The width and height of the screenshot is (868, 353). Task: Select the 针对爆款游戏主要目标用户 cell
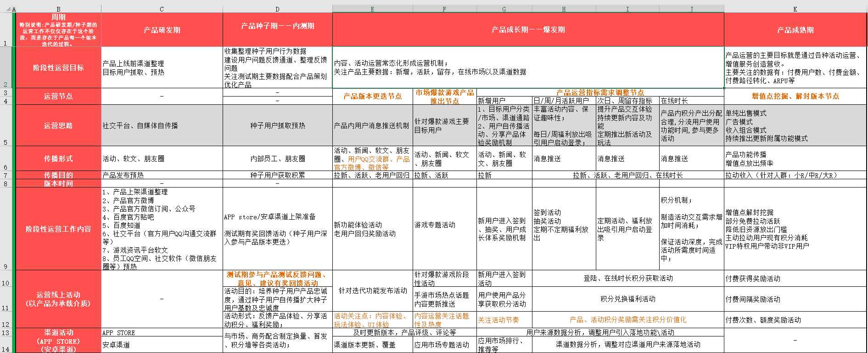(444, 125)
